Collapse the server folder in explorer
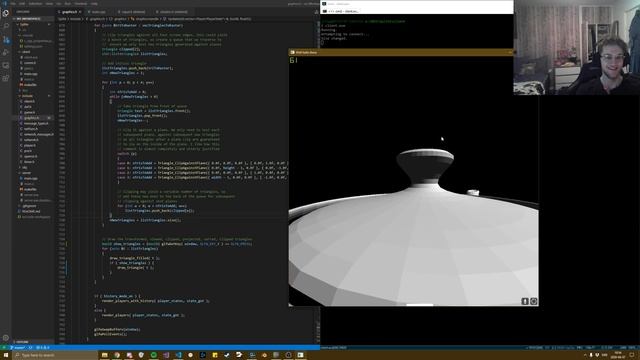The width and height of the screenshot is (640, 360). 26,173
